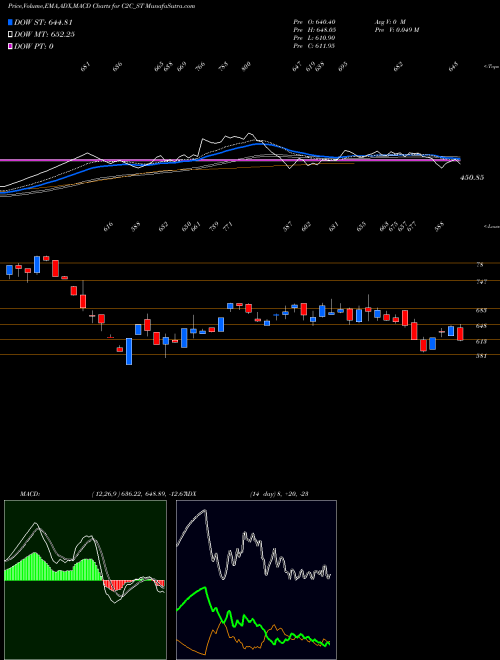Click the 'Pre H: 648.05' high value
500x660 pixels.
tap(314, 30)
